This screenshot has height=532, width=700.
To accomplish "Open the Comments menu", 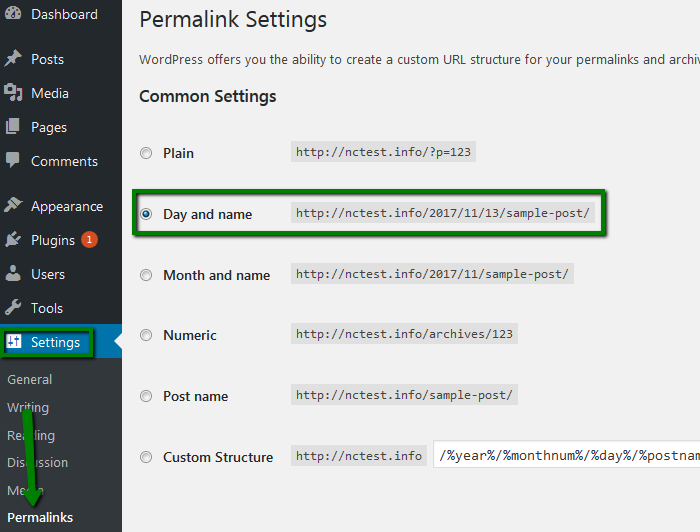I will (64, 161).
